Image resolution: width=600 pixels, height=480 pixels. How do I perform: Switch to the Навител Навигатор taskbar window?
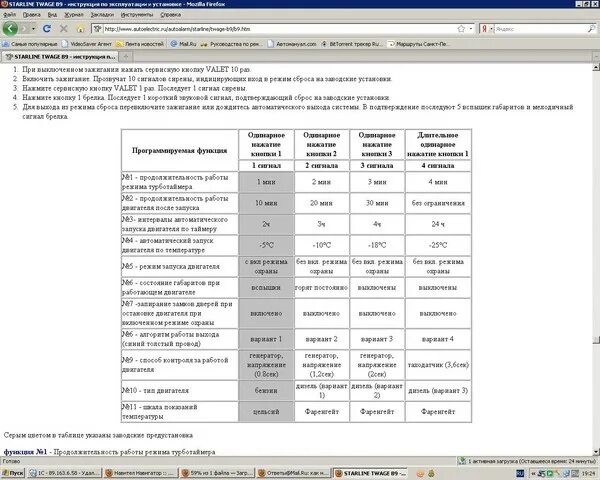[140, 473]
